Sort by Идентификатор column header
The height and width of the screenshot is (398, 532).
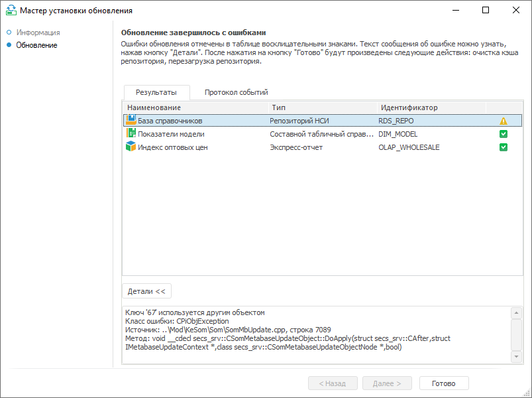(x=431, y=107)
